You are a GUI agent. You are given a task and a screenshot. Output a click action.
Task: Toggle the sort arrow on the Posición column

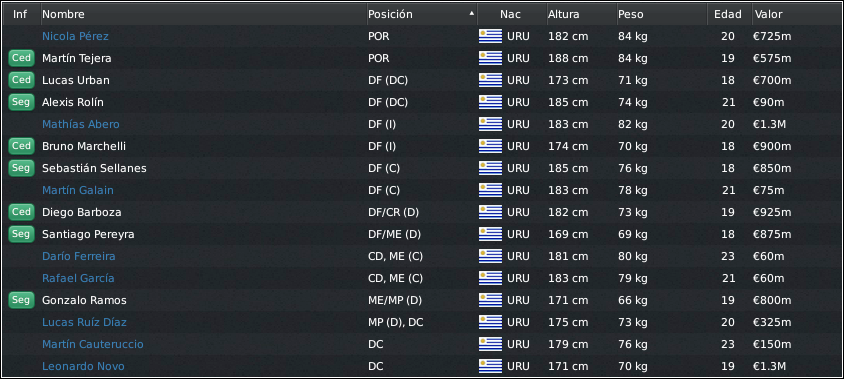click(472, 13)
